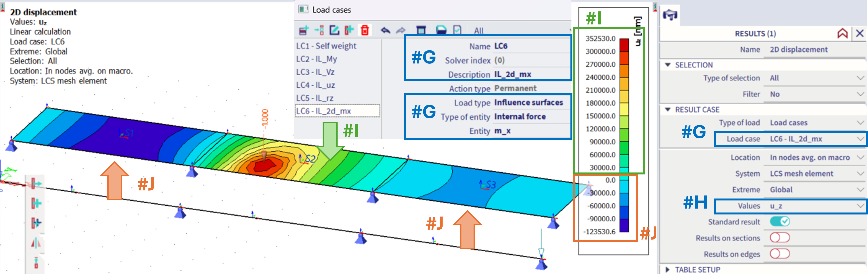
Task: Turn on Results on edges switch
Action: tap(780, 253)
